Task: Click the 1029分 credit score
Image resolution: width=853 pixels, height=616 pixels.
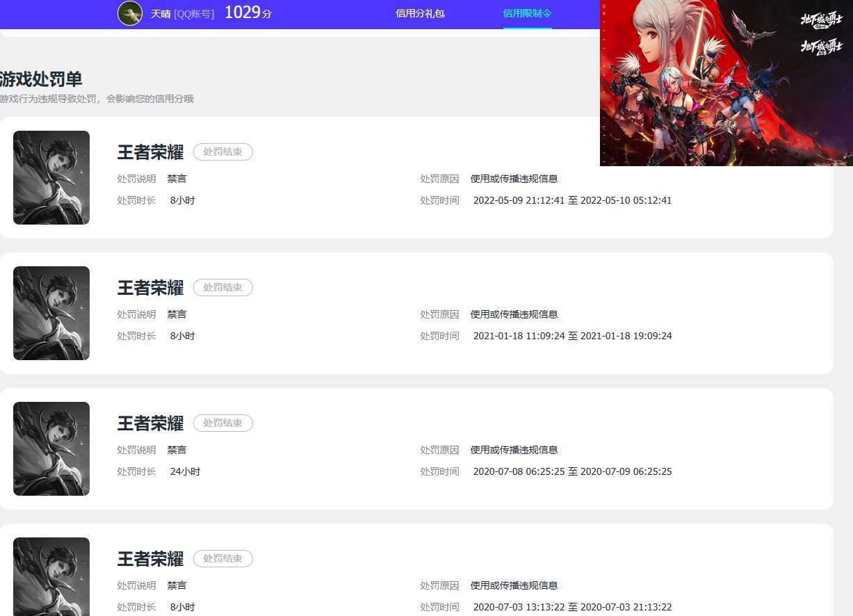Action: tap(248, 13)
